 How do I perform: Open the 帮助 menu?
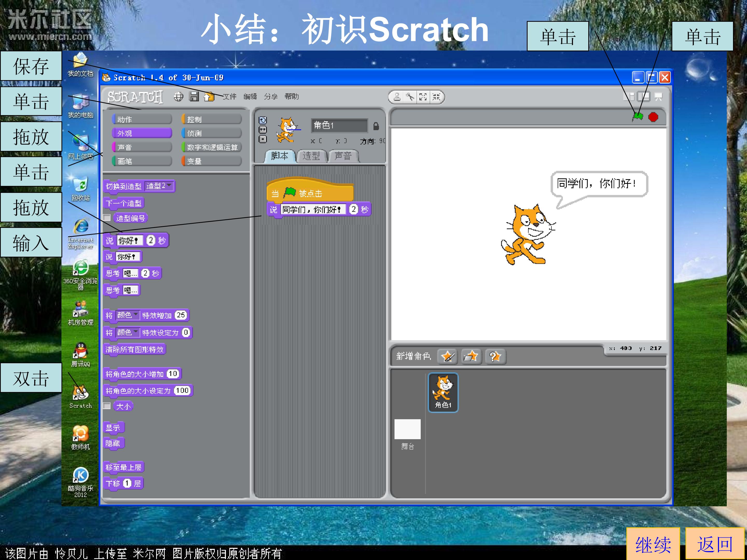click(x=292, y=96)
